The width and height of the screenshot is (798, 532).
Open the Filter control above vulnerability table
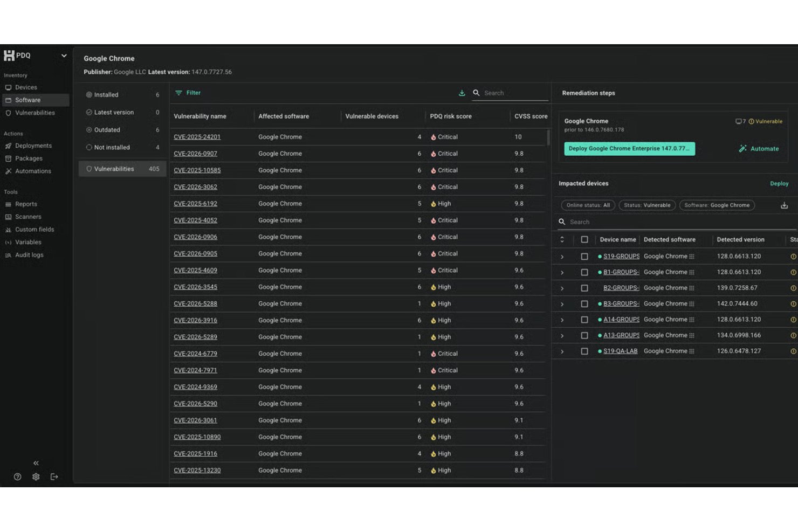click(x=188, y=93)
